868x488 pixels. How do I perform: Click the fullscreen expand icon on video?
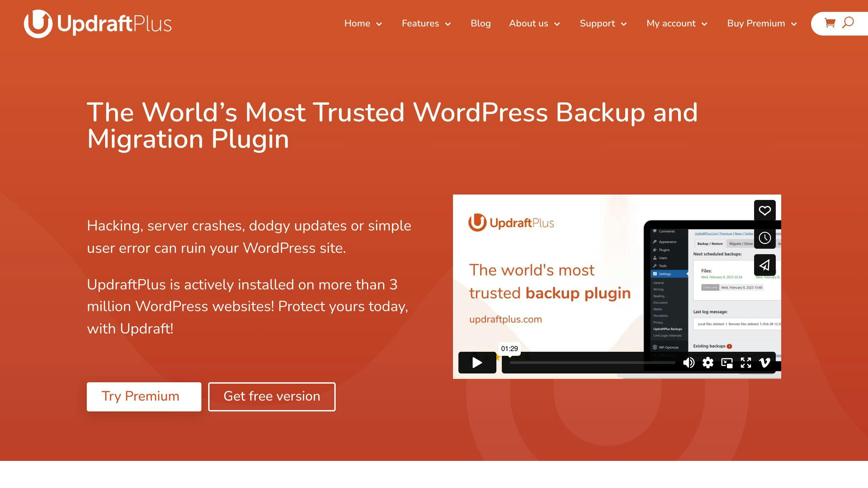coord(746,363)
